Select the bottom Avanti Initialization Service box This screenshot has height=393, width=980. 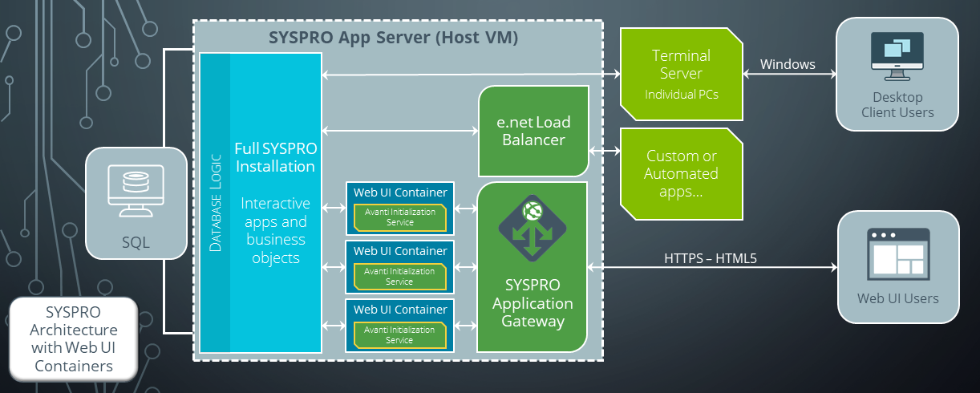[x=399, y=334]
